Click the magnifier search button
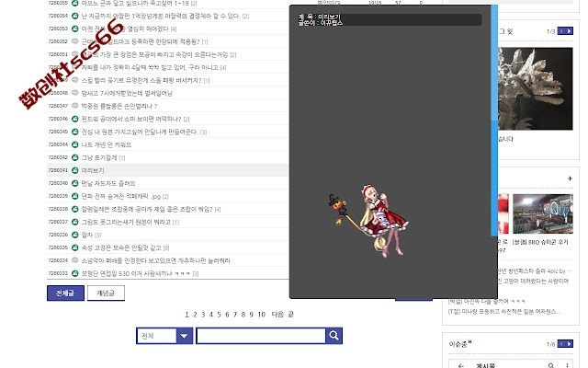This screenshot has width=588, height=368. tap(334, 335)
